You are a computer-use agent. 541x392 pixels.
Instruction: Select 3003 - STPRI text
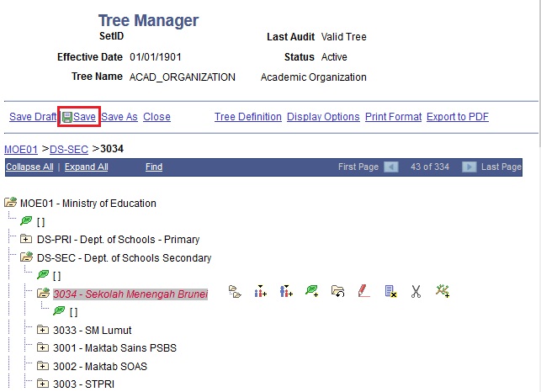(x=84, y=384)
